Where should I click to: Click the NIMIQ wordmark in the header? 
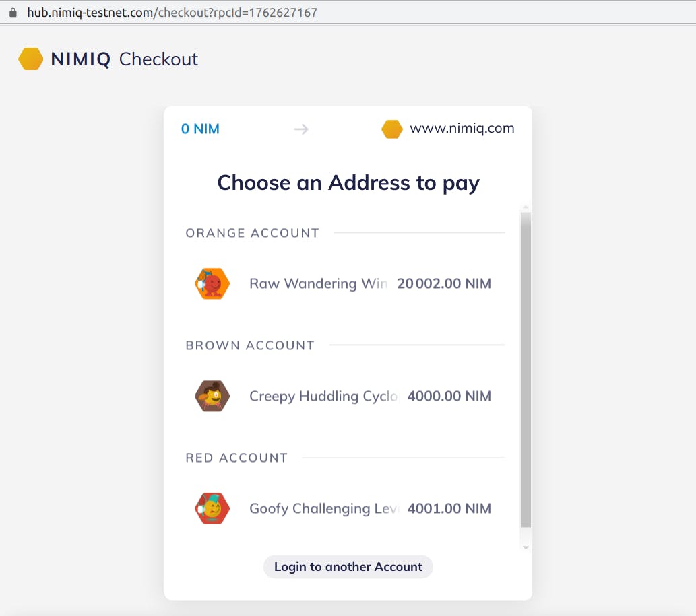click(81, 59)
